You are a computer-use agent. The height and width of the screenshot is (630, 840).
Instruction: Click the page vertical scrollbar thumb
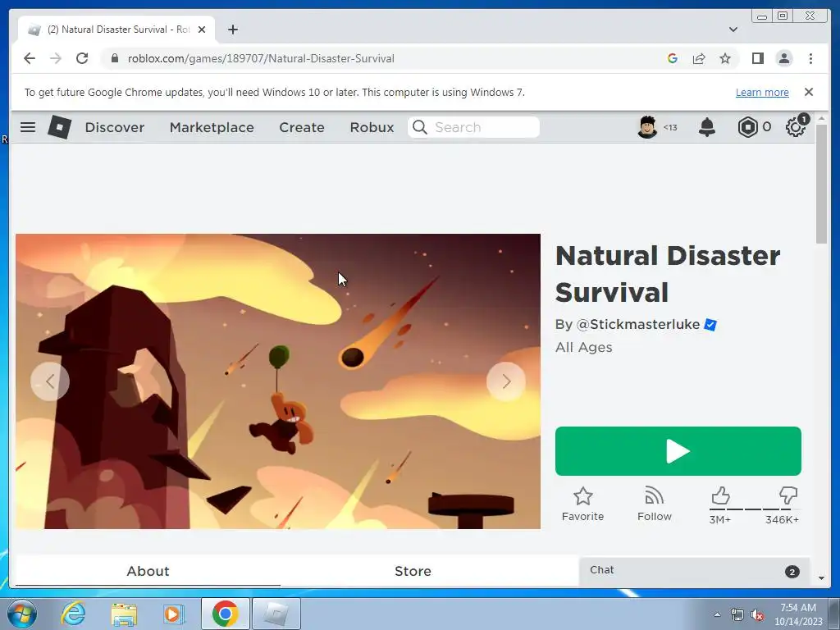point(821,184)
